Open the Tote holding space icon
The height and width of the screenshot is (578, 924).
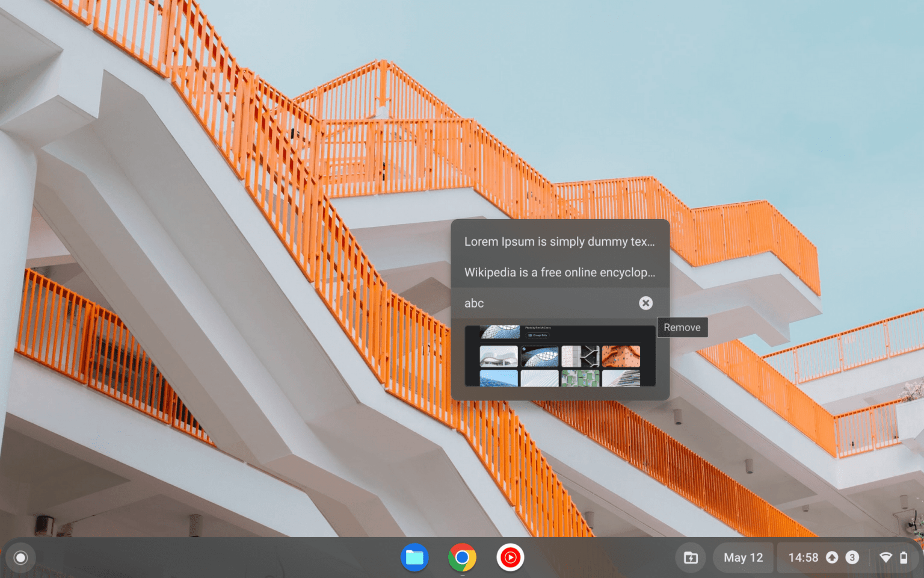[691, 558]
